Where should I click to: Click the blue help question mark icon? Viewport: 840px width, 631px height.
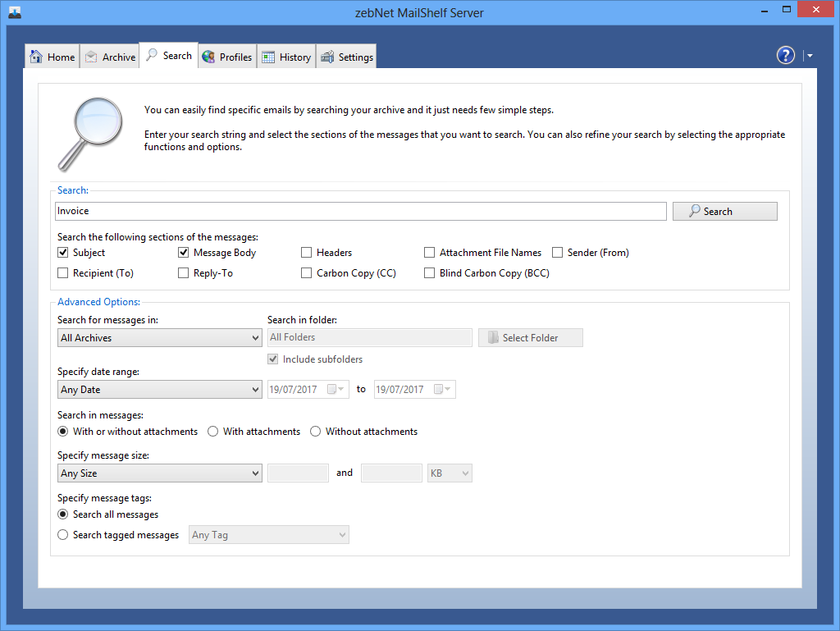(x=785, y=55)
